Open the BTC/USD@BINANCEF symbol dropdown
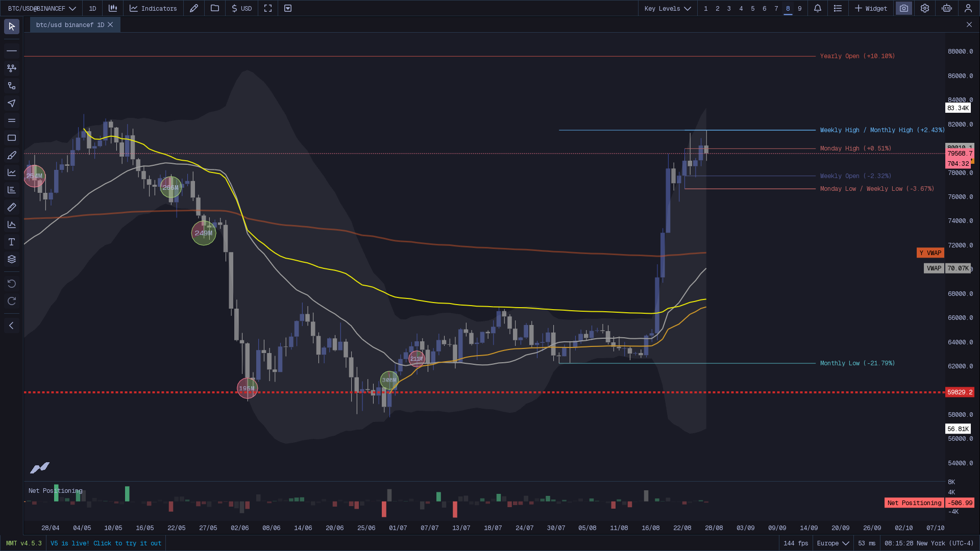The width and height of the screenshot is (980, 551). pos(42,8)
